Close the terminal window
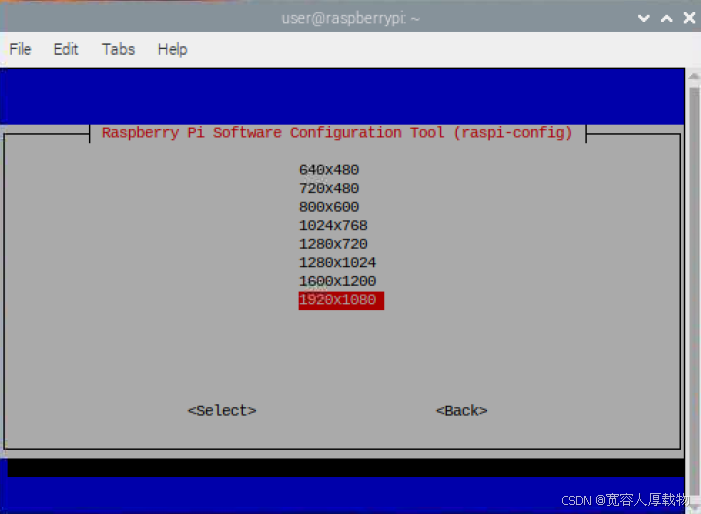This screenshot has height=514, width=701. pos(689,18)
